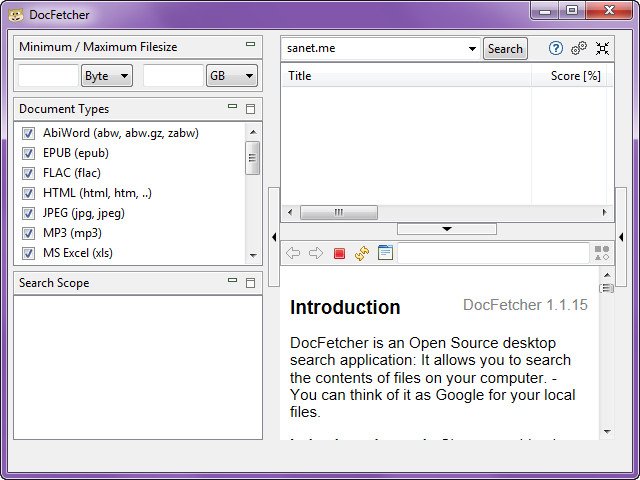Uncheck MS Excel (xls) type
This screenshot has width=640, height=480.
coord(28,253)
